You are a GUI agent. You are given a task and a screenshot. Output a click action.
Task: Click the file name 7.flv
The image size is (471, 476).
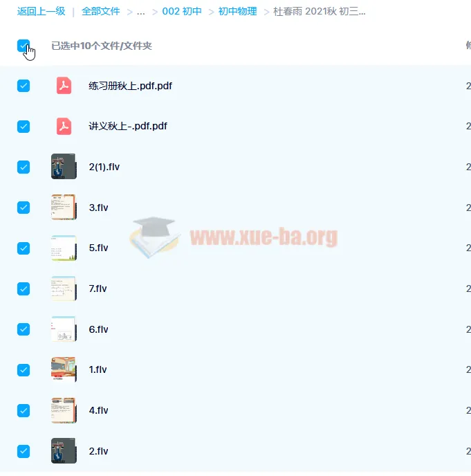point(98,289)
